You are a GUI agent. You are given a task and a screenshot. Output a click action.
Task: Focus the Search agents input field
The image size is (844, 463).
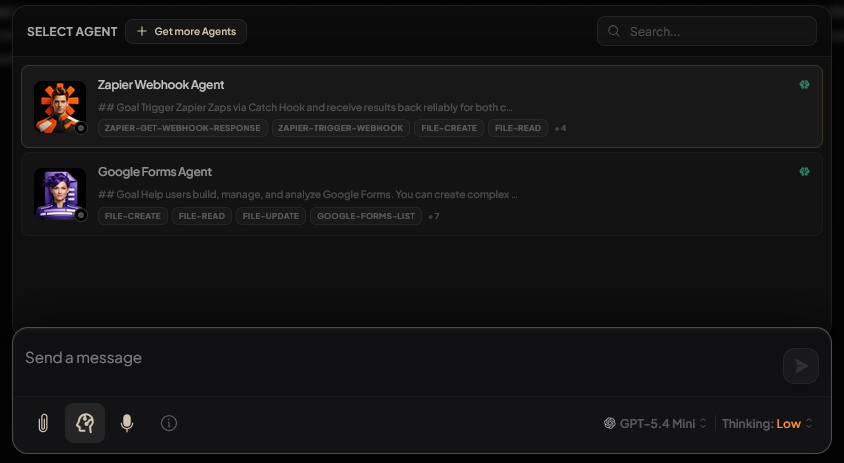(707, 31)
